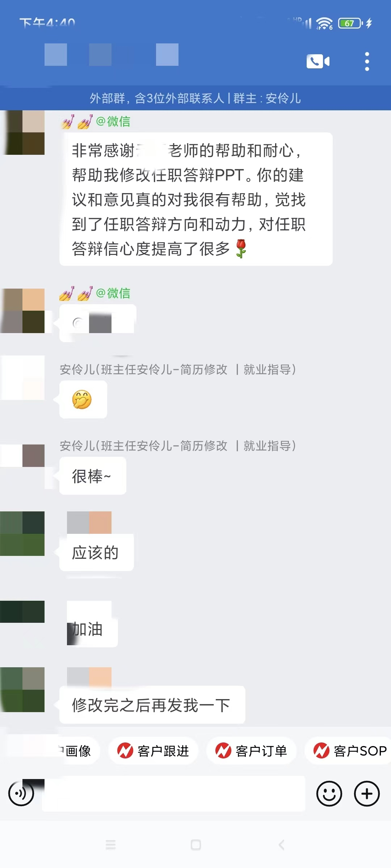The image size is (391, 868).
Task: Open the 客户SOP shortcut
Action: point(348,750)
